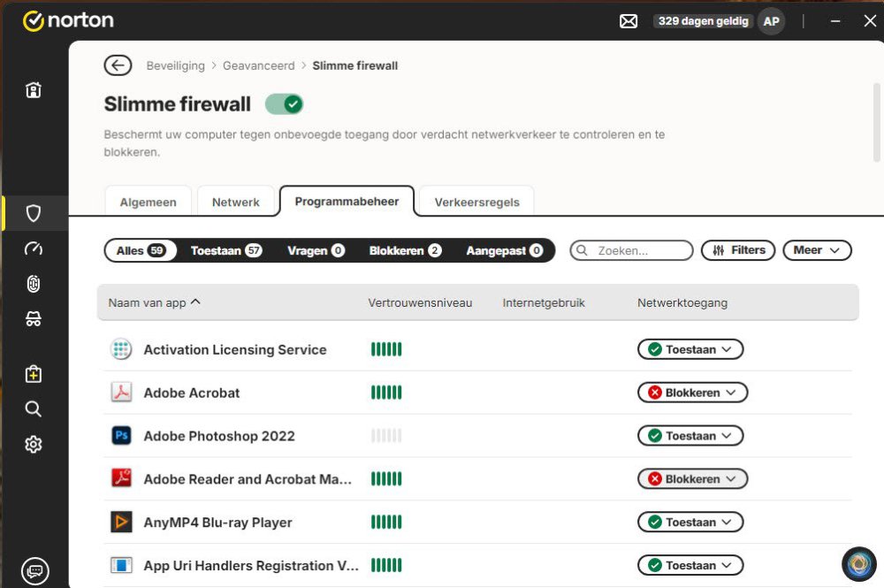Screen dimensions: 884x588
Task: Filter list by Vragen 0
Action: click(316, 250)
